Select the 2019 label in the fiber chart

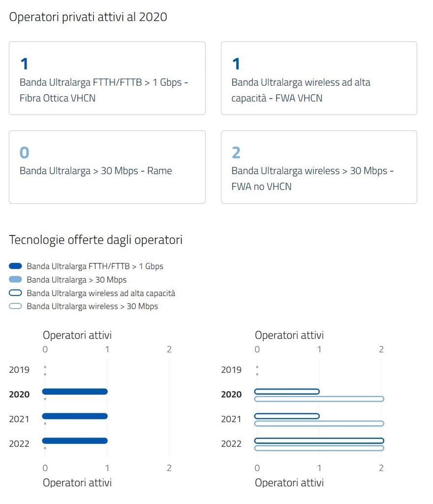(19, 370)
